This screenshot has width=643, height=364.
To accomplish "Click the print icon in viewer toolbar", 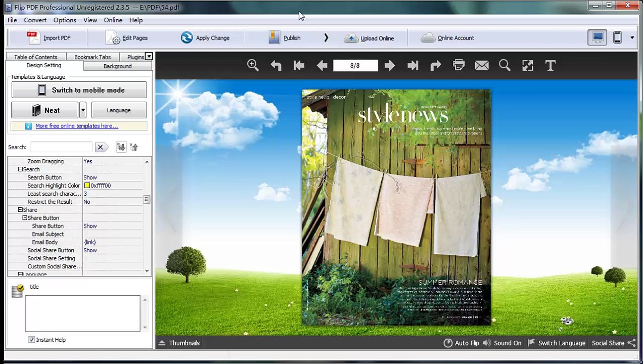I will coord(458,65).
